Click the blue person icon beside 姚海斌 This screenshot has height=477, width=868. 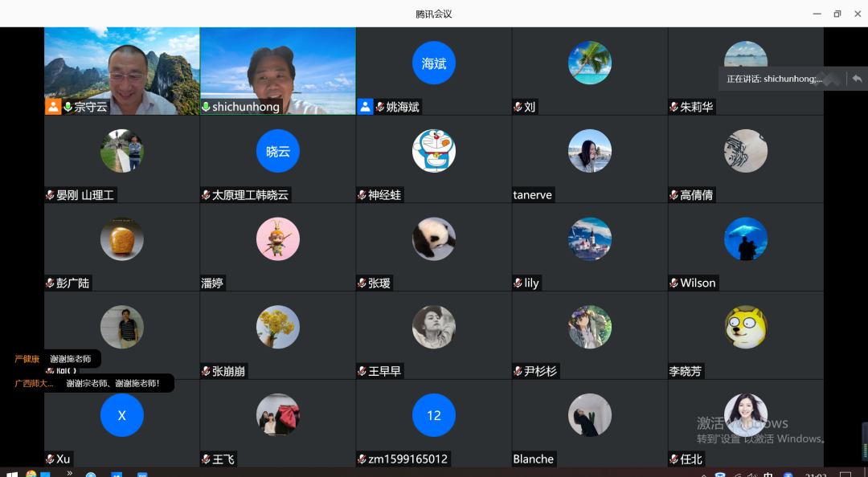pyautogui.click(x=365, y=107)
